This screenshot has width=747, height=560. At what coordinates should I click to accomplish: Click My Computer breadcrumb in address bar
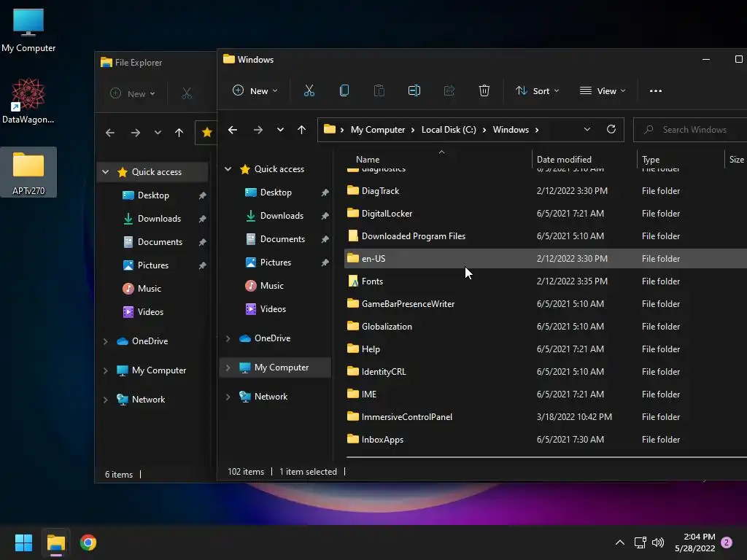[378, 130]
